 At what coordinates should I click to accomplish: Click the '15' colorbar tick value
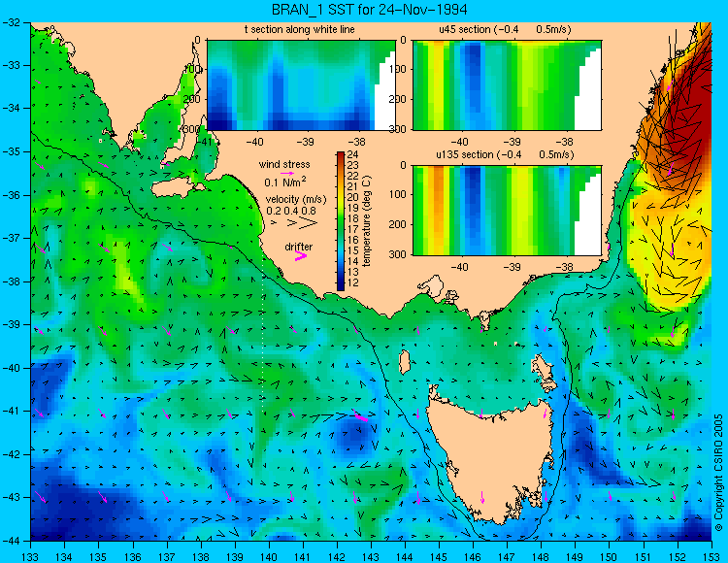tap(353, 250)
